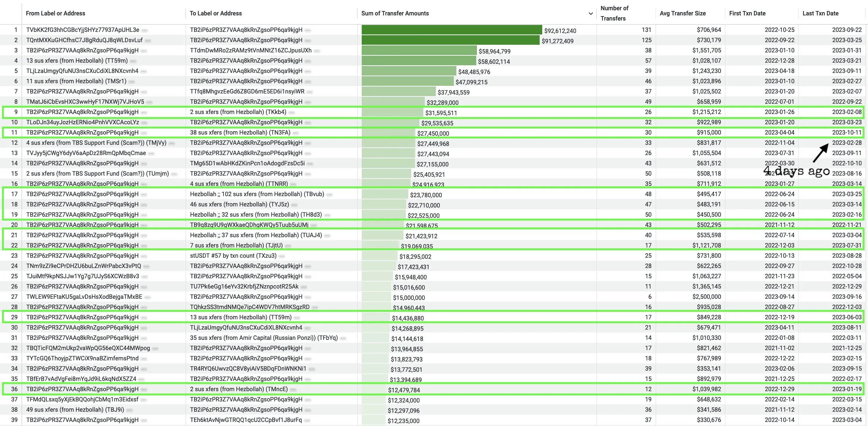The height and width of the screenshot is (426, 868).
Task: Open ellipsis beside 46 sus xfers (TYJ5z)
Action: pos(294,205)
